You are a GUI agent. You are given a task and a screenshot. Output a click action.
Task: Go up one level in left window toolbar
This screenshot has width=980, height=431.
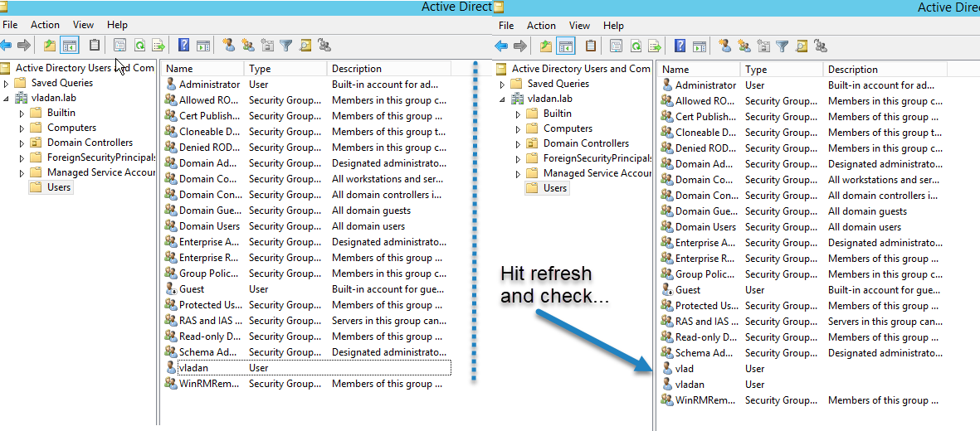(50, 45)
